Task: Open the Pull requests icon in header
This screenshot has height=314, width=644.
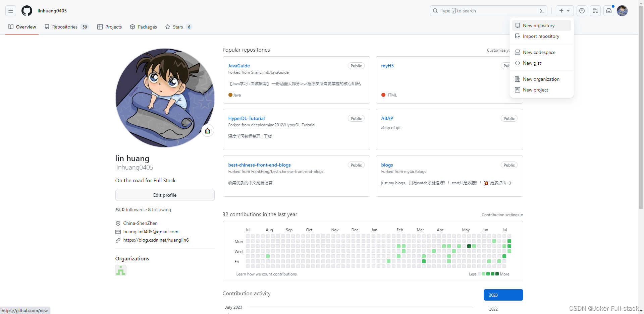Action: (x=595, y=11)
